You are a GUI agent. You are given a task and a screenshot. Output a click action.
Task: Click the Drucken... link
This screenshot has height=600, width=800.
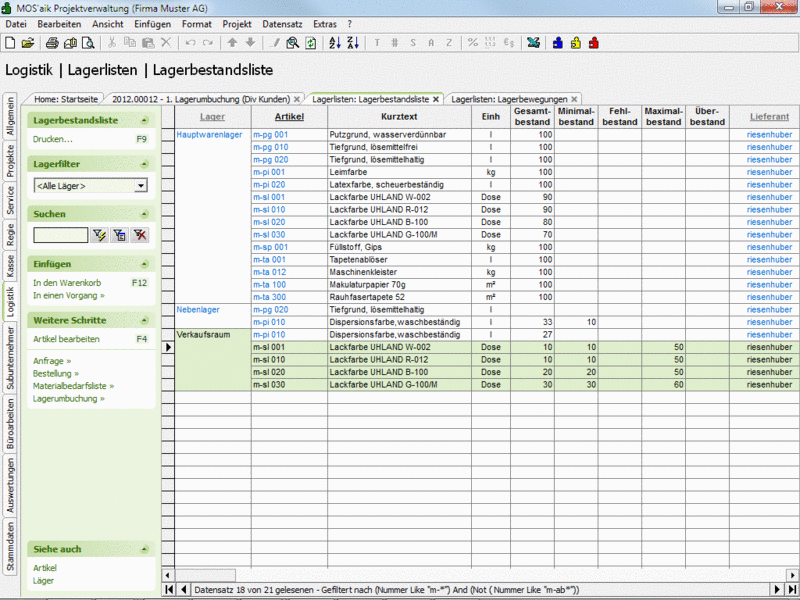tap(53, 139)
